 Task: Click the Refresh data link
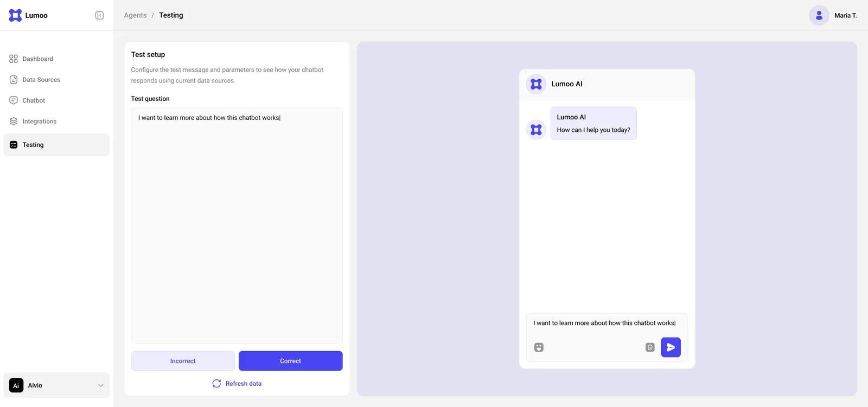[x=243, y=384]
